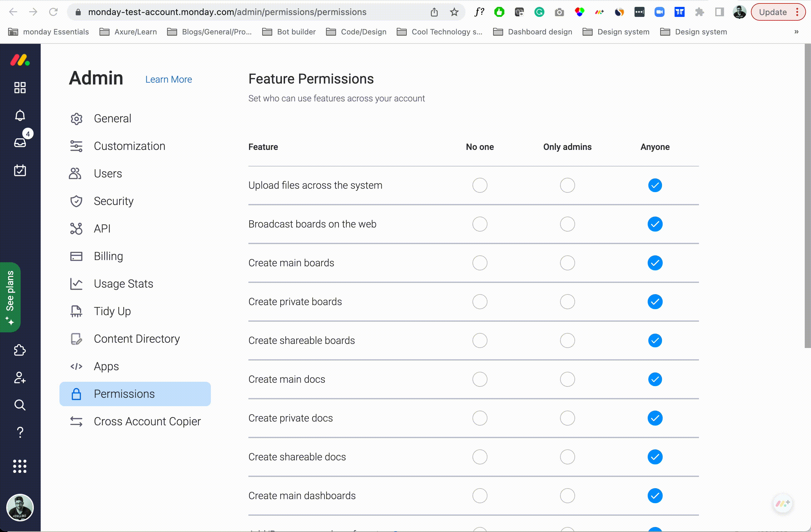This screenshot has width=811, height=532.
Task: Set Create private docs to No one
Action: (x=480, y=418)
